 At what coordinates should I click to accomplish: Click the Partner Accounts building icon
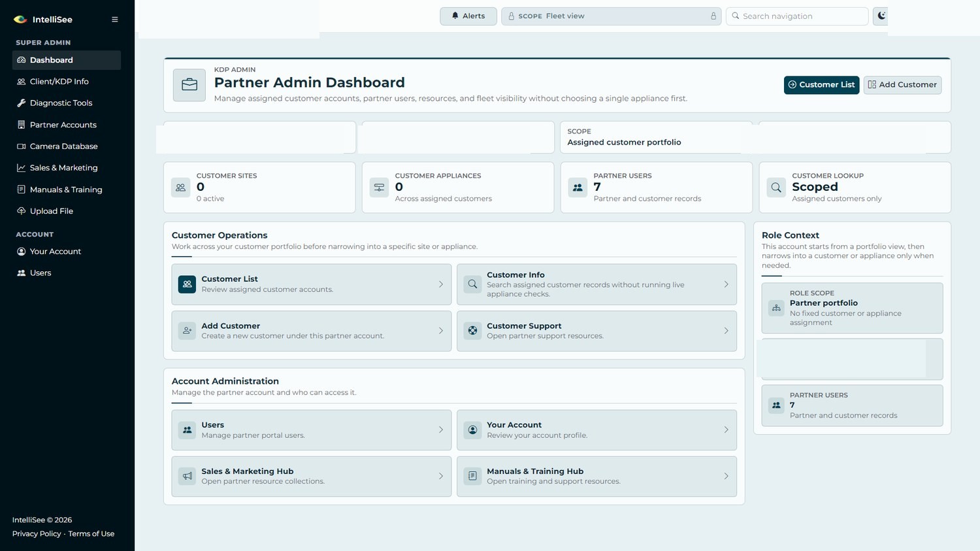click(x=22, y=125)
